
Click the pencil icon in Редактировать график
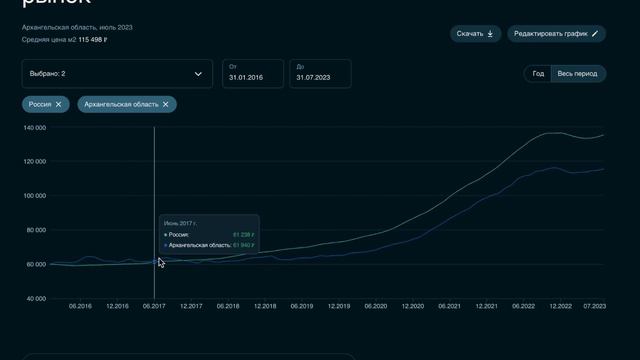pos(595,34)
